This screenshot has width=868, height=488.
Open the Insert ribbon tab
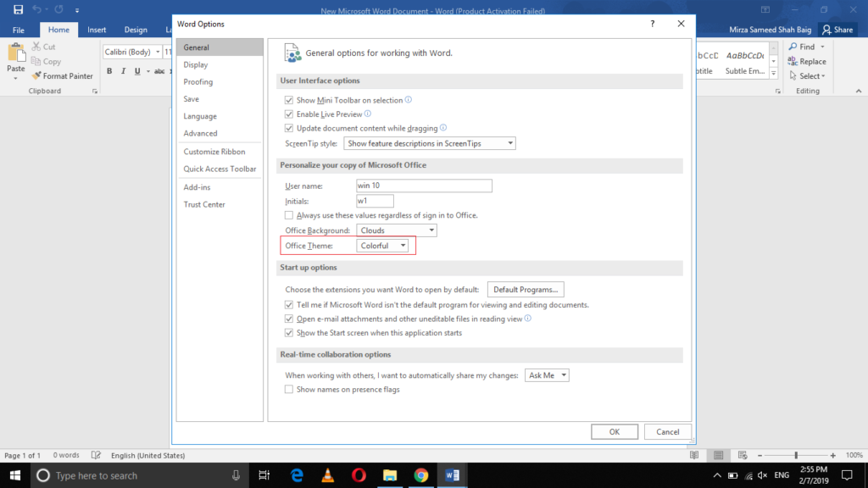click(x=97, y=30)
